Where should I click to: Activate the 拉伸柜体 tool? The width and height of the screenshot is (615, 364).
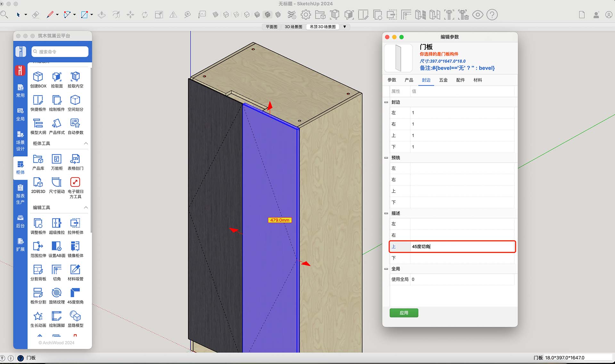pyautogui.click(x=75, y=223)
